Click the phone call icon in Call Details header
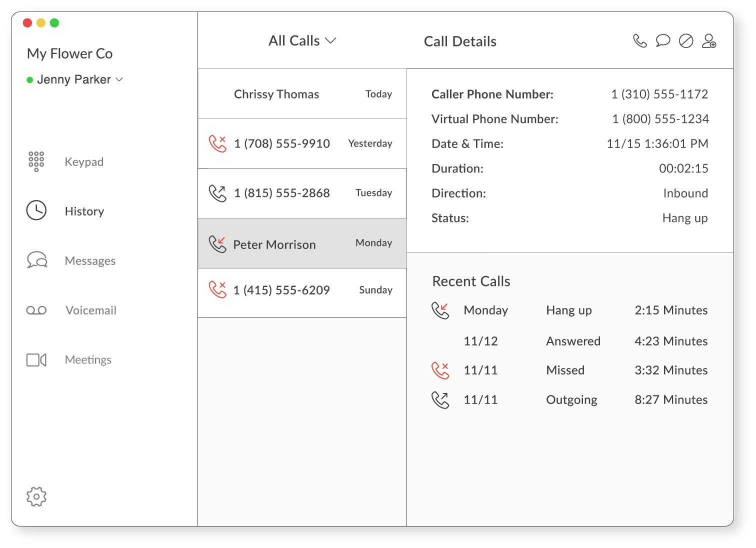This screenshot has height=548, width=756. (639, 41)
